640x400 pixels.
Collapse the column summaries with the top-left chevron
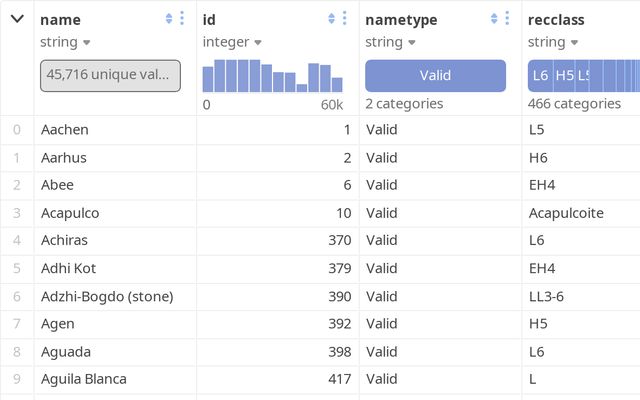(17, 19)
